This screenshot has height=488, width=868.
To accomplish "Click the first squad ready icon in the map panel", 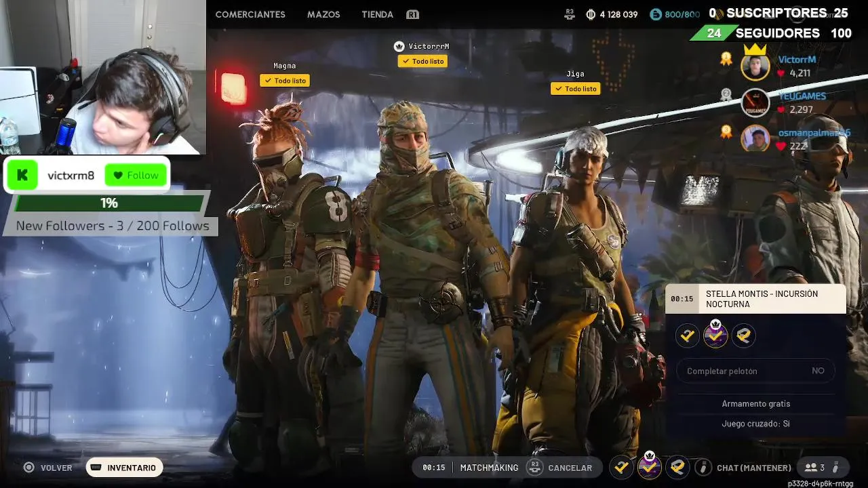I will [688, 335].
